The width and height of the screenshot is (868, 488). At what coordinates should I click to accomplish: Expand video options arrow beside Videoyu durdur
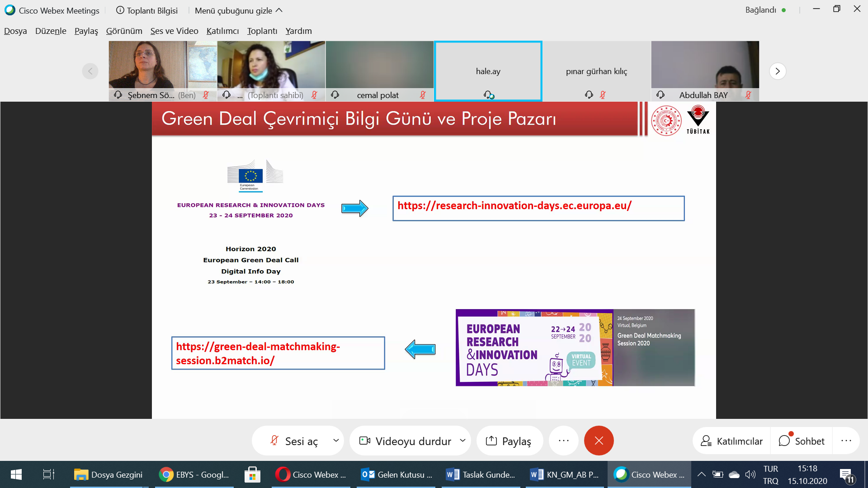coord(462,441)
